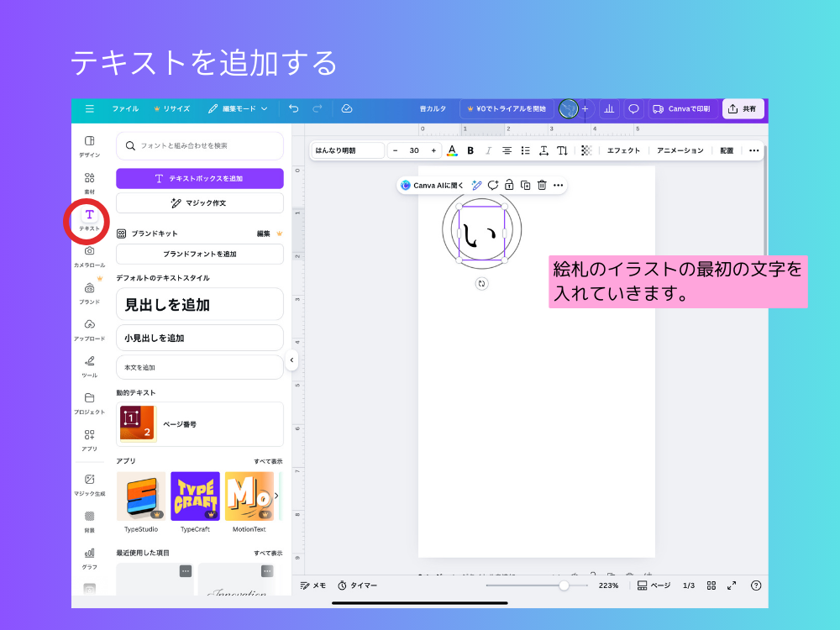The image size is (840, 630).
Task: Open the メモ panel at bottom left
Action: click(312, 585)
